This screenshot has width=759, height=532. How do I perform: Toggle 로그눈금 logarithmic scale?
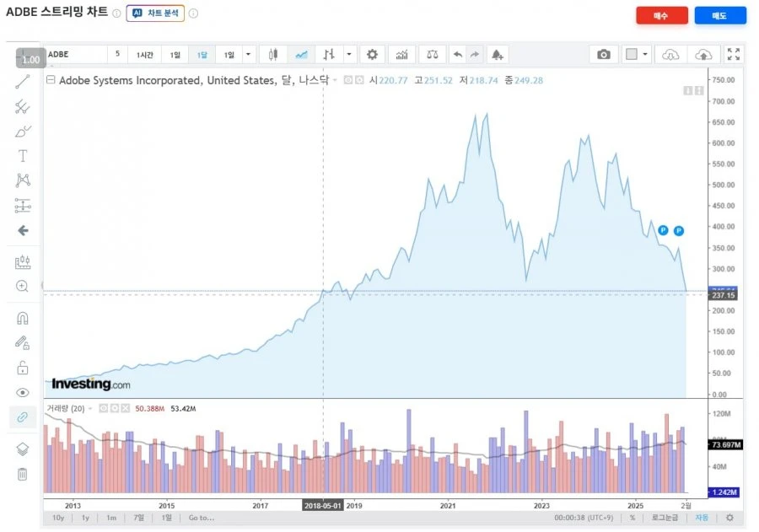pyautogui.click(x=665, y=518)
